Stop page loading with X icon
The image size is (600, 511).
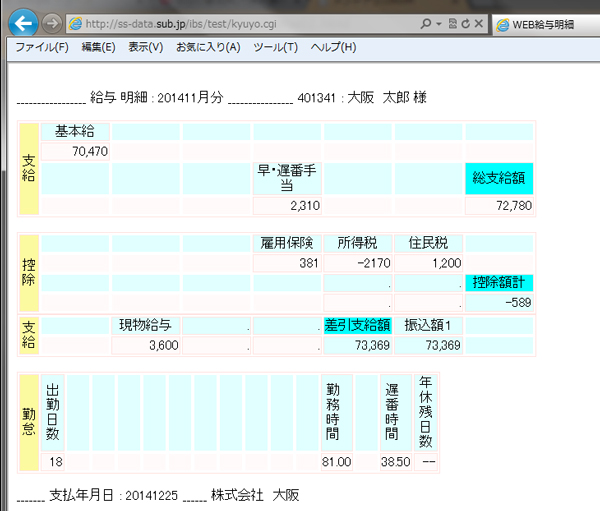click(480, 23)
